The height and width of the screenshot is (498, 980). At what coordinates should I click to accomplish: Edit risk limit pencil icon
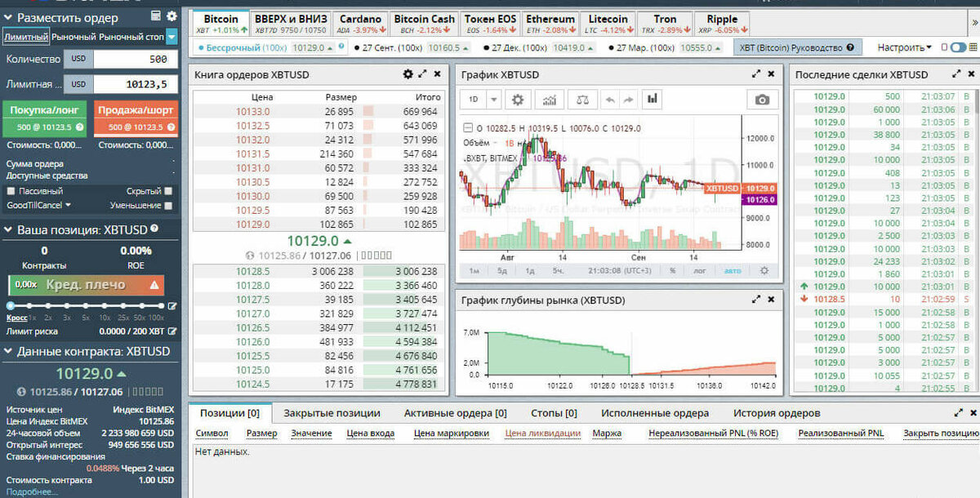[171, 331]
